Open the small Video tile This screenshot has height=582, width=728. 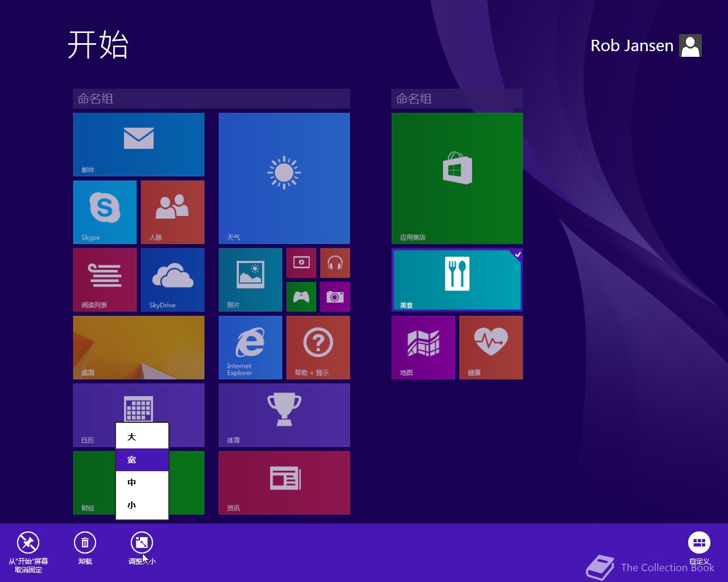pos(301,263)
